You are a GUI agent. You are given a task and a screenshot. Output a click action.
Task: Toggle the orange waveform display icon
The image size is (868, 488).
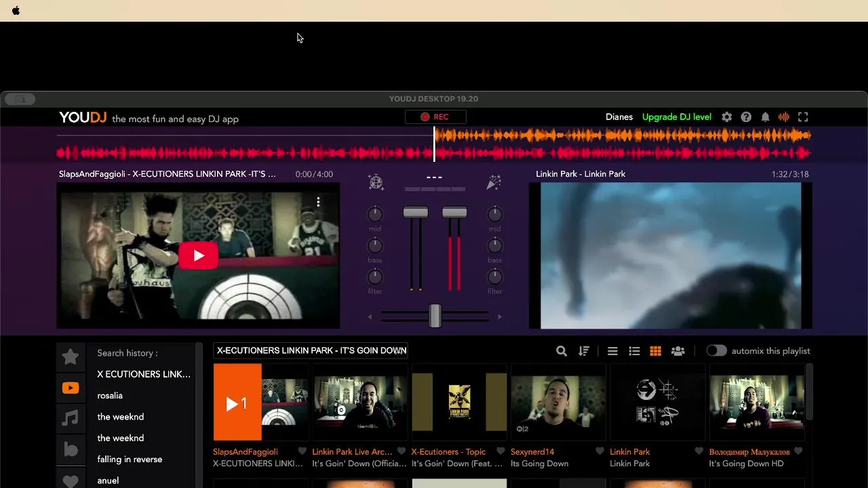(x=784, y=117)
